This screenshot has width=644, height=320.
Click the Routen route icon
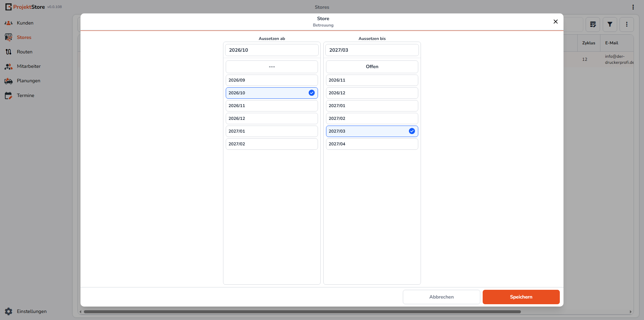(8, 52)
